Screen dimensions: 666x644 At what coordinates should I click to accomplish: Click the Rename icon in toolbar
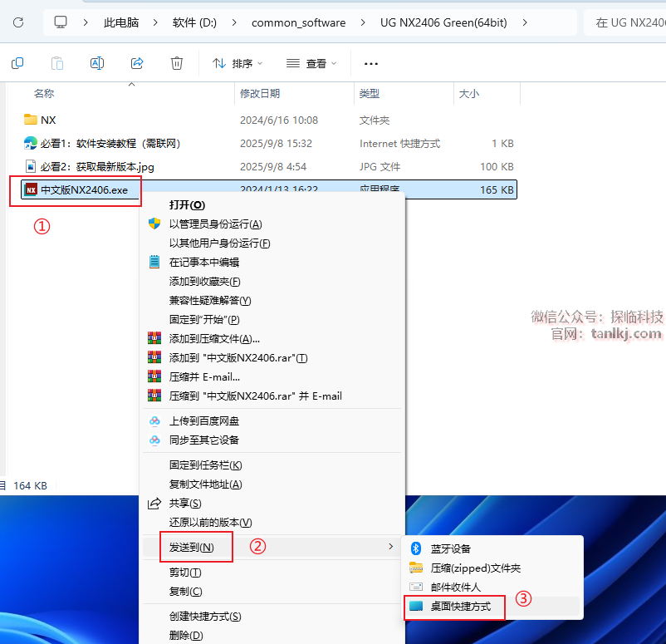click(97, 63)
